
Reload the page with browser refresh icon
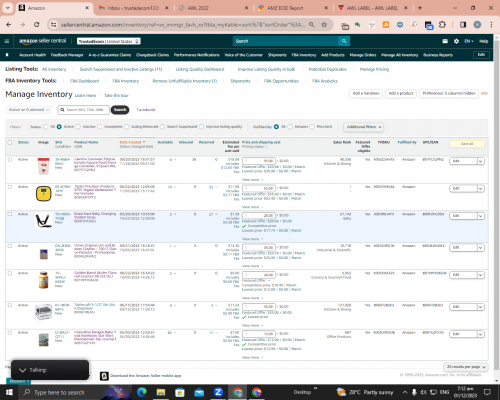(37, 25)
